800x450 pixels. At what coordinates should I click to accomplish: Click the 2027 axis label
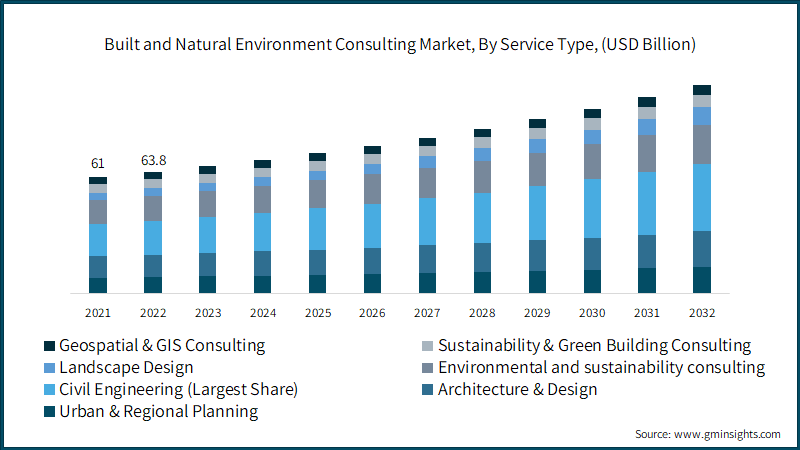(x=428, y=313)
